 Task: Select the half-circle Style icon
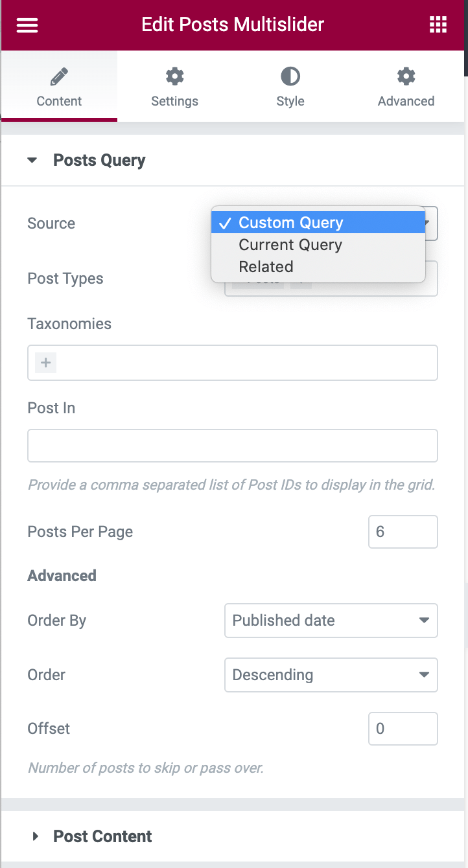(x=290, y=76)
